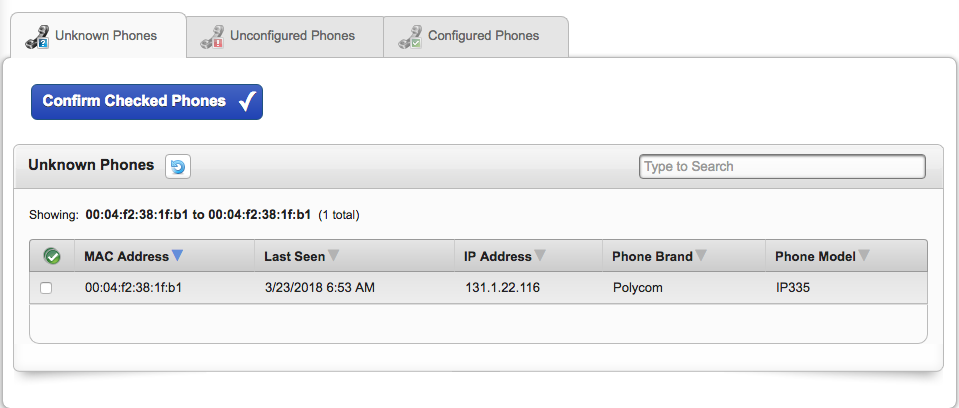Viewport: 959px width, 408px height.
Task: Sort by IP Address arrow
Action: coord(540,256)
